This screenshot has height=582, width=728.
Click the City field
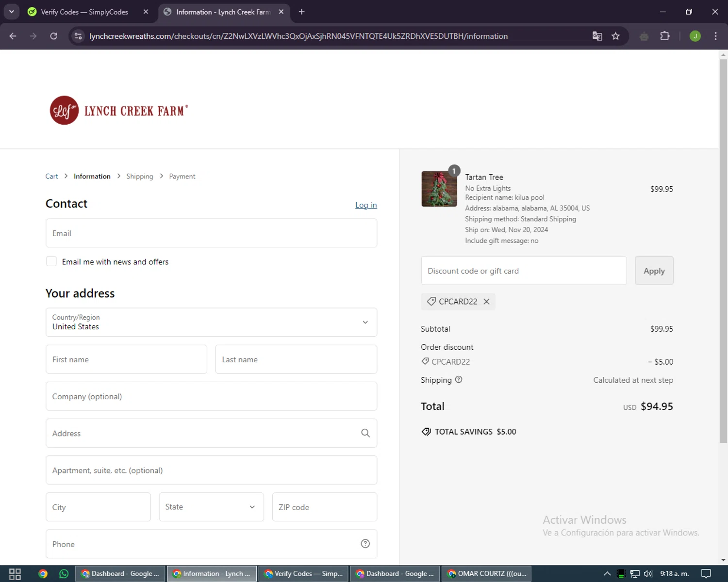point(98,507)
